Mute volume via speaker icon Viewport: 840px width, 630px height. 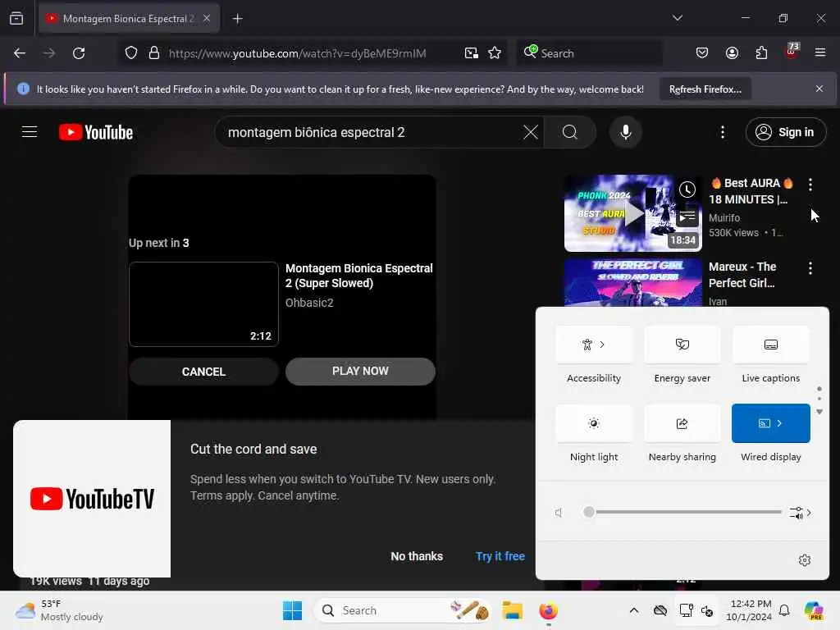pyautogui.click(x=559, y=513)
